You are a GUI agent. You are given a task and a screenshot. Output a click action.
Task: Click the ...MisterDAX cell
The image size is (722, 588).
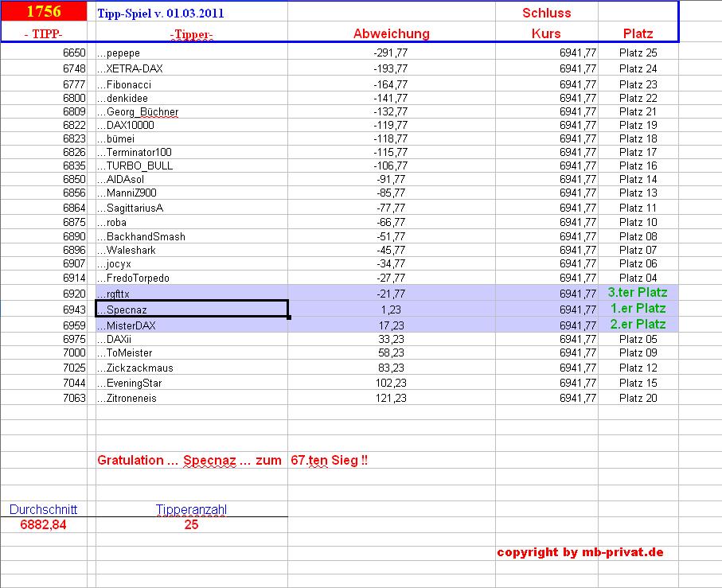click(192, 325)
